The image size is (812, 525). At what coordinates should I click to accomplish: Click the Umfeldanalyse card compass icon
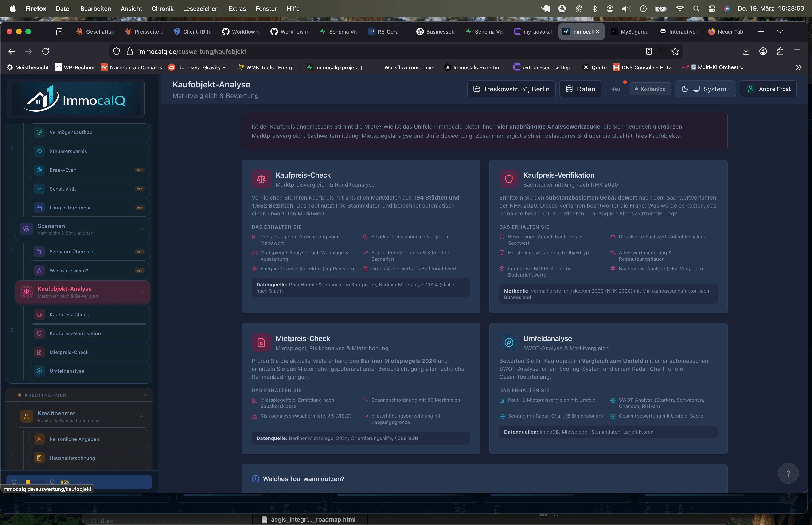click(x=509, y=342)
